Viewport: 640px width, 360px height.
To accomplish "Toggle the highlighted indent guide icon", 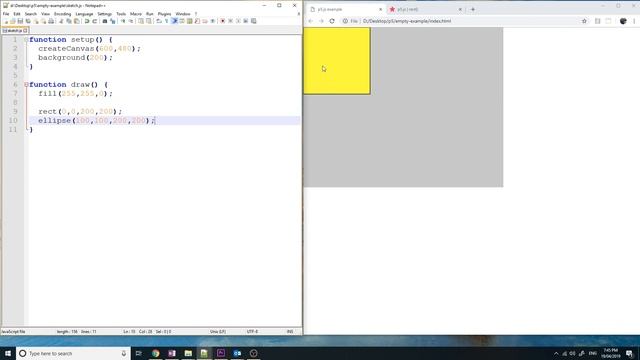I will coord(174,21).
